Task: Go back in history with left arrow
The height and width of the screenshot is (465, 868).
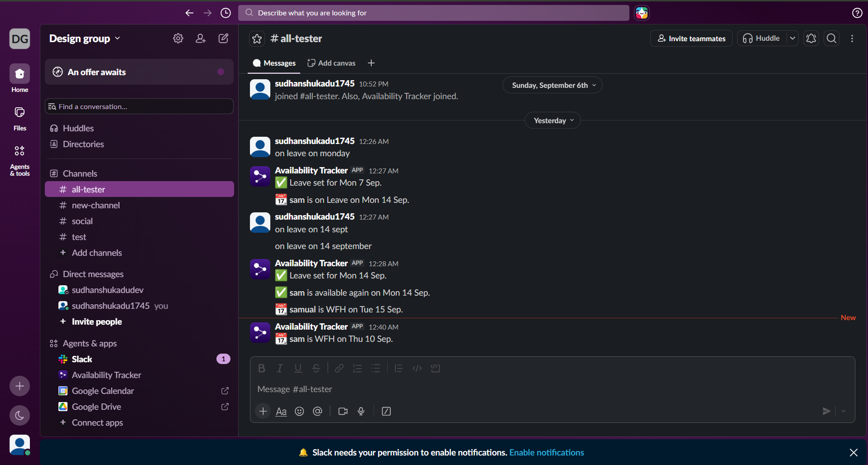Action: click(189, 13)
